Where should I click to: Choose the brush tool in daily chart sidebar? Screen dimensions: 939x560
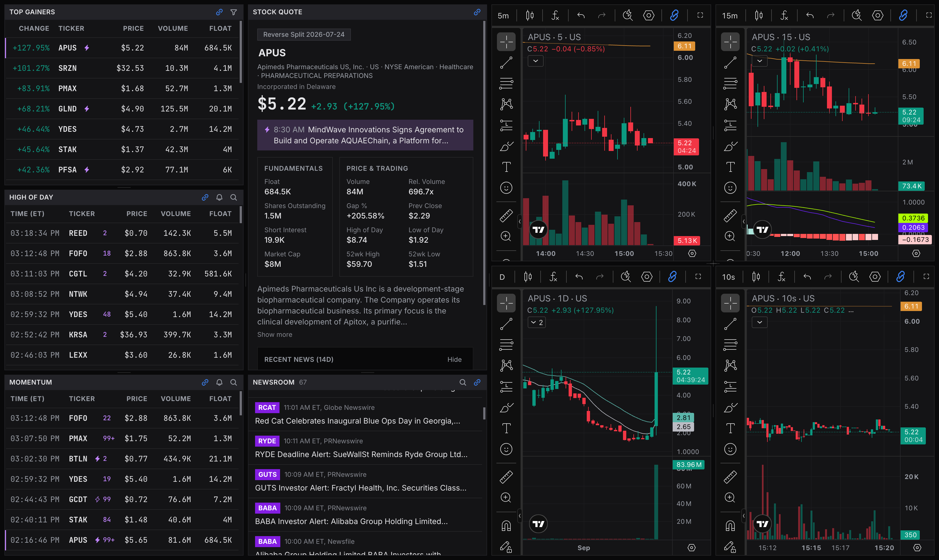click(x=506, y=408)
